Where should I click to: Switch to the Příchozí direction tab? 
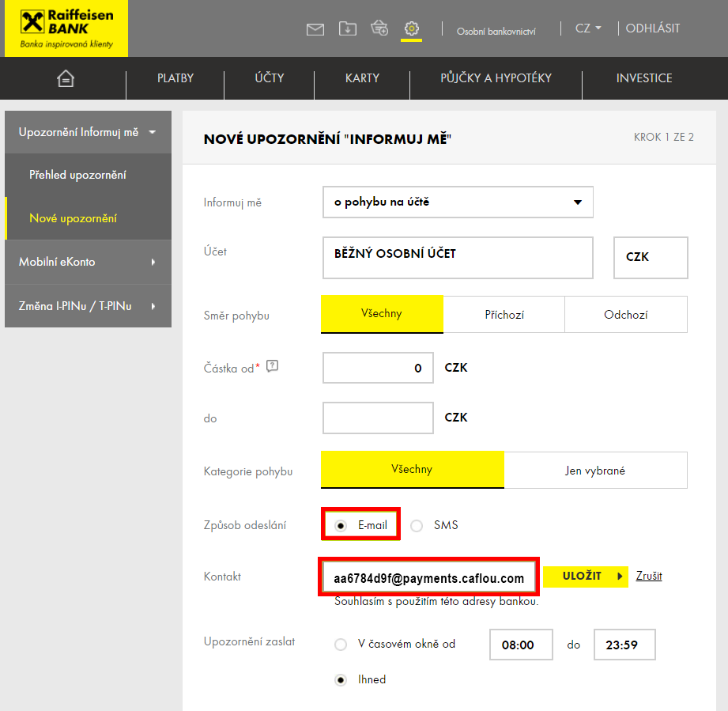point(504,315)
